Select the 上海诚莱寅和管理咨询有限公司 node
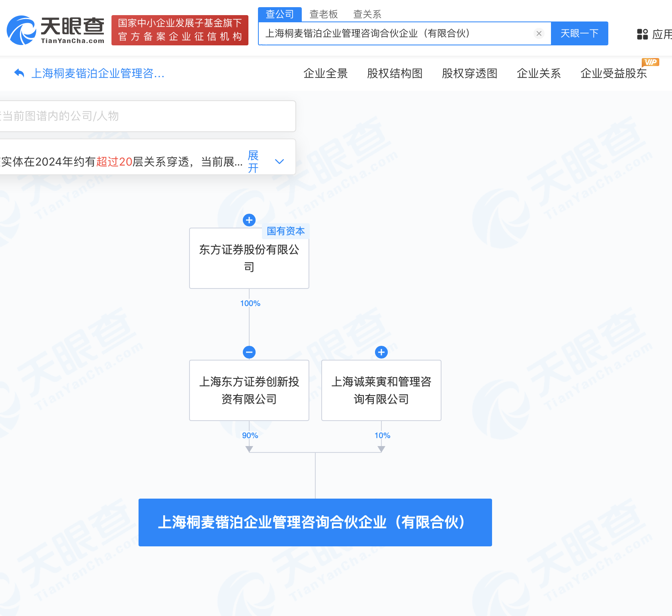Image resolution: width=672 pixels, height=616 pixels. coord(381,390)
